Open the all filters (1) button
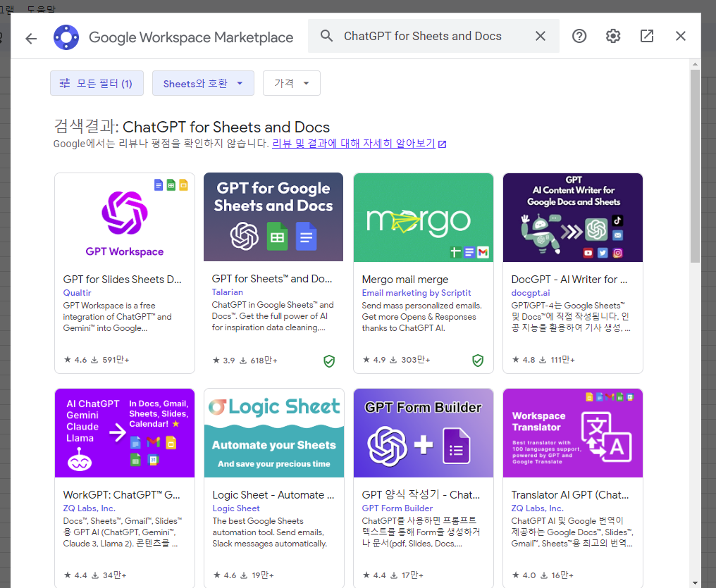The height and width of the screenshot is (588, 716). coord(97,83)
